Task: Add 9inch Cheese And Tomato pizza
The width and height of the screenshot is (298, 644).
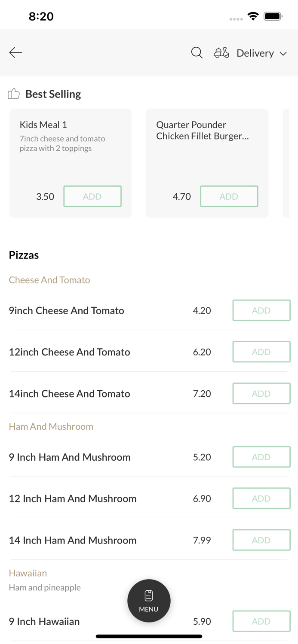Action: click(261, 310)
